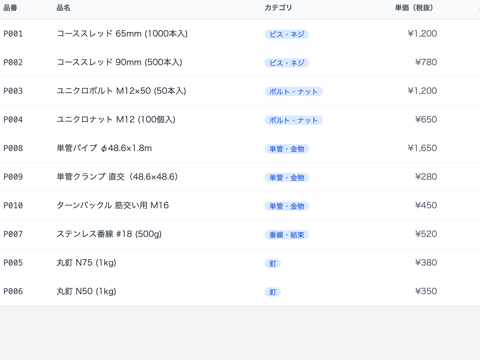Click the ¥450 price
Viewport: 480px width, 360px height.
click(426, 206)
